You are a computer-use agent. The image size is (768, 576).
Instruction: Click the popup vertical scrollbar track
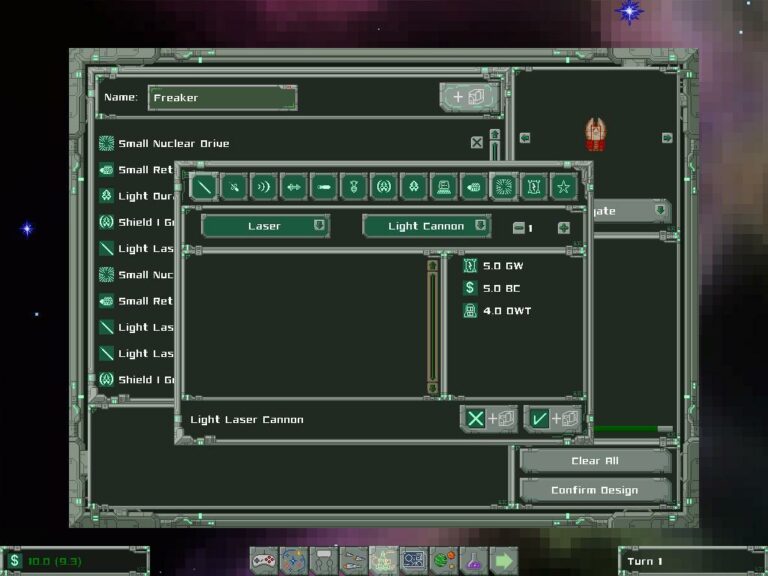tap(432, 327)
